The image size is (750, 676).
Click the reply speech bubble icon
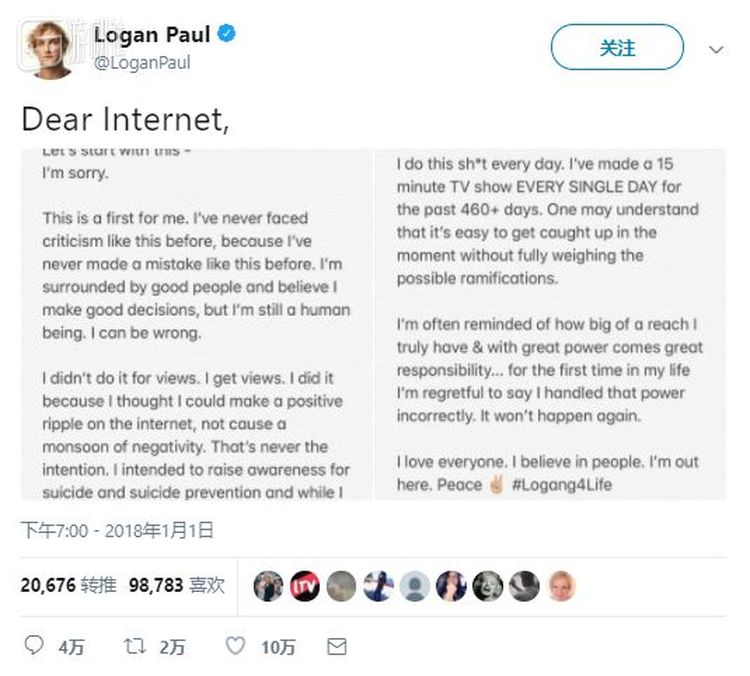pos(34,646)
